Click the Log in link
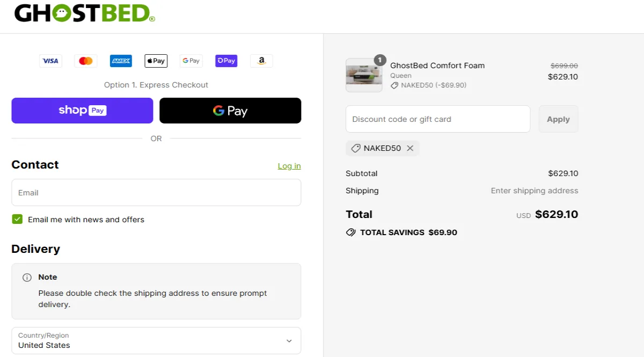Viewport: 644px width, 357px height. coord(289,166)
